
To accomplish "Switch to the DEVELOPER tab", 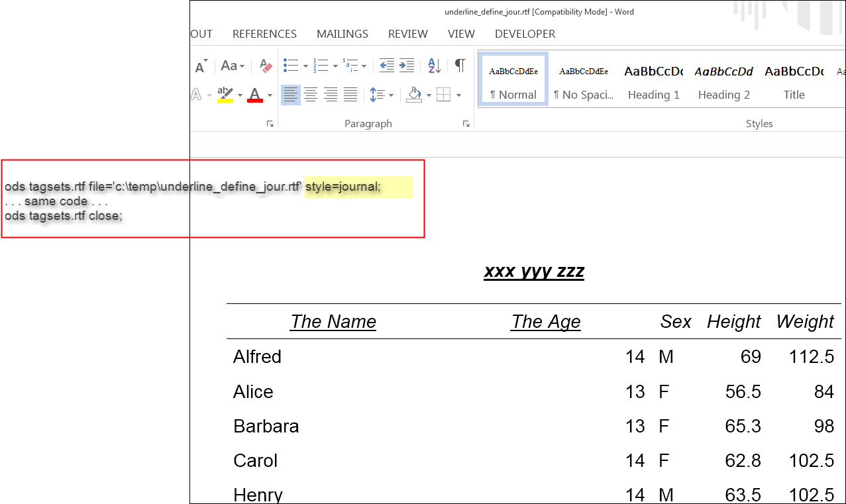I will 525,34.
